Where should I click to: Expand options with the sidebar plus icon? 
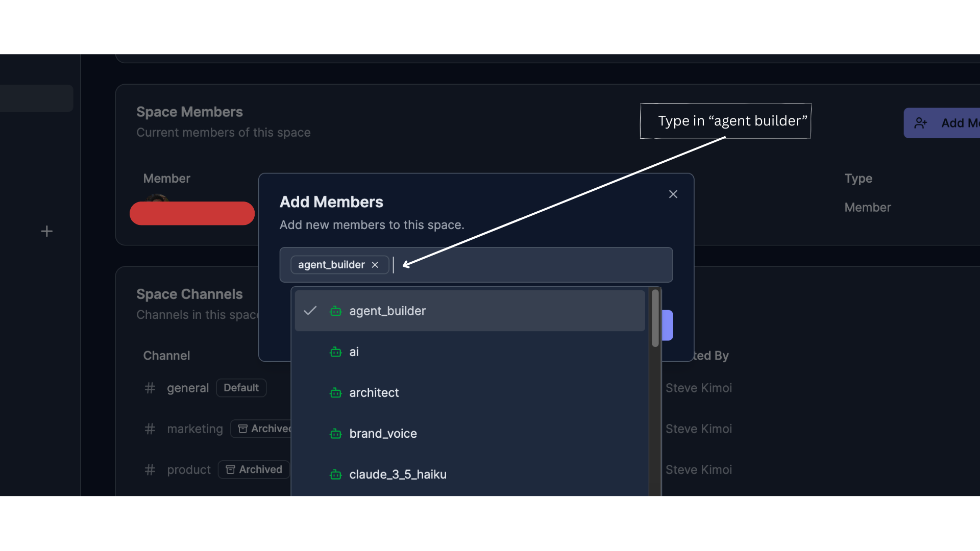(46, 231)
